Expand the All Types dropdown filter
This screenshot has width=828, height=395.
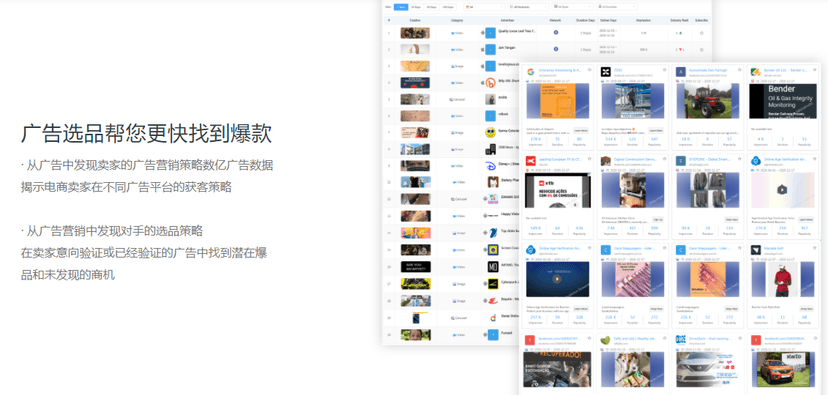pos(571,7)
